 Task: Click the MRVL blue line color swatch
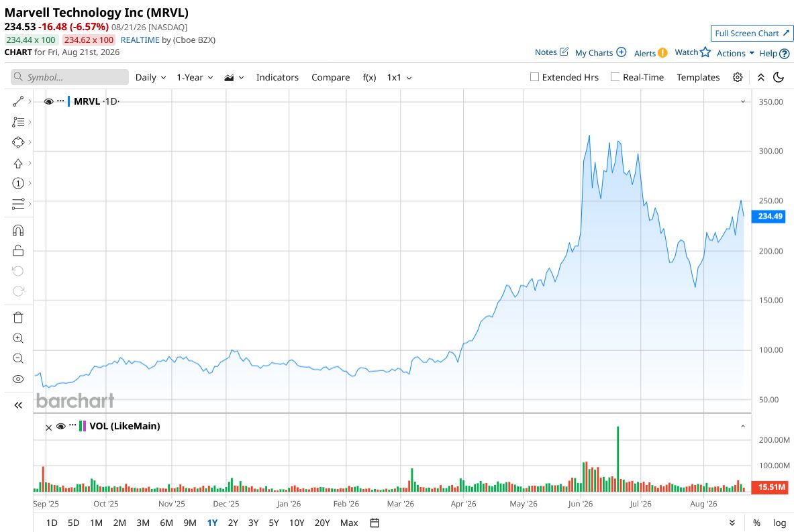(69, 101)
